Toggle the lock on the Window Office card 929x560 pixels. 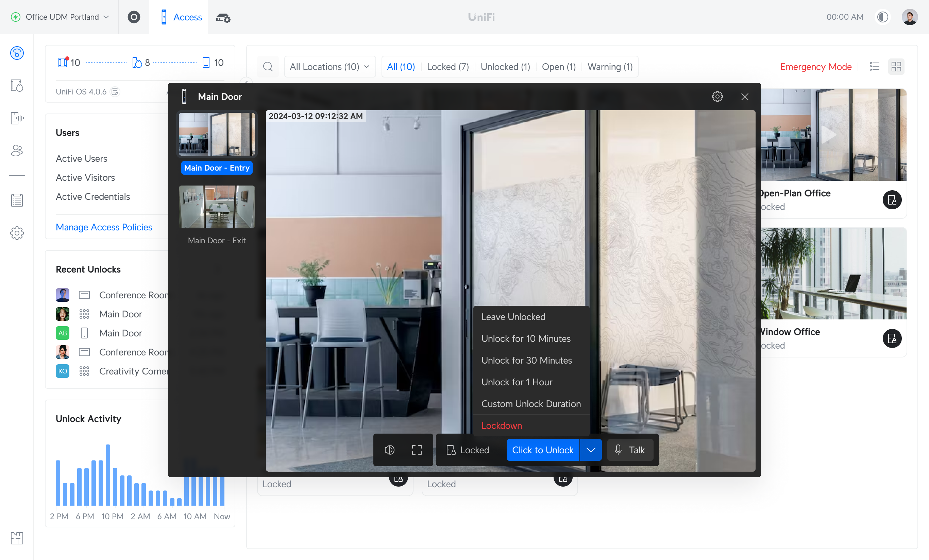(892, 339)
